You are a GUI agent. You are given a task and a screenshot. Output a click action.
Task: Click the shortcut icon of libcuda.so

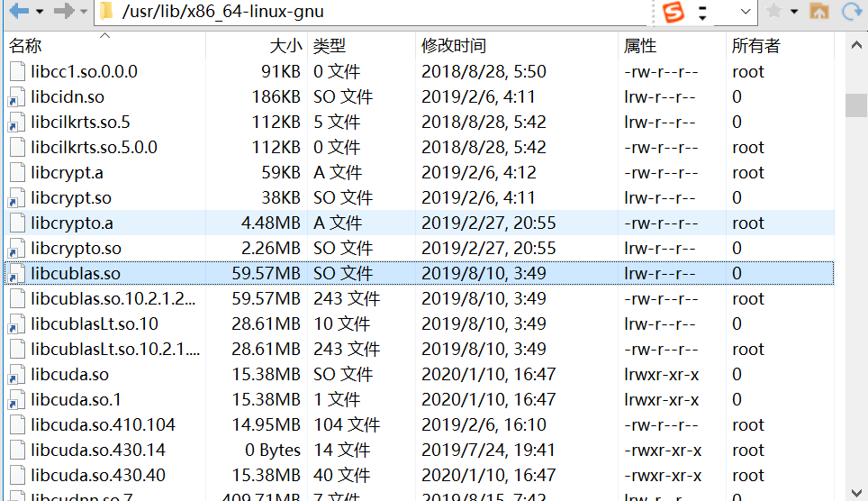pos(17,374)
